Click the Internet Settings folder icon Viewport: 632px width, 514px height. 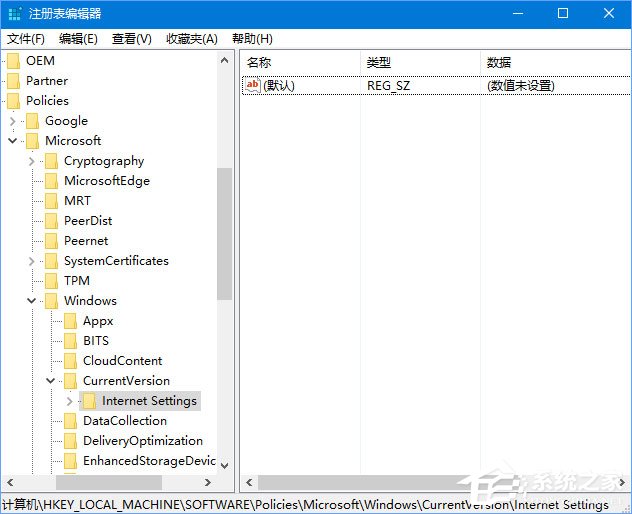(89, 401)
